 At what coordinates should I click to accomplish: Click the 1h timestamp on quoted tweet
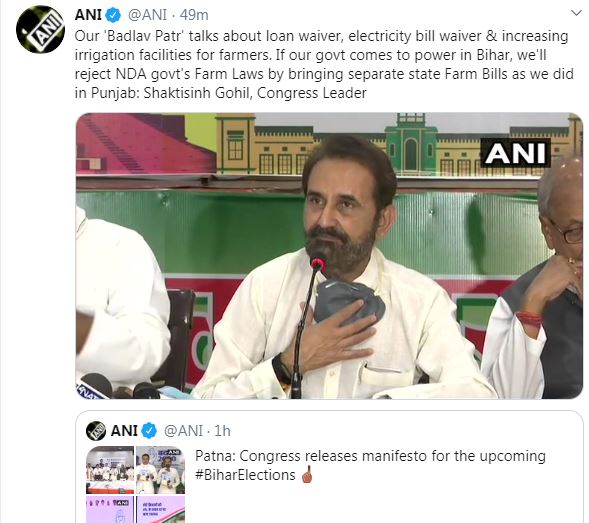pyautogui.click(x=222, y=431)
